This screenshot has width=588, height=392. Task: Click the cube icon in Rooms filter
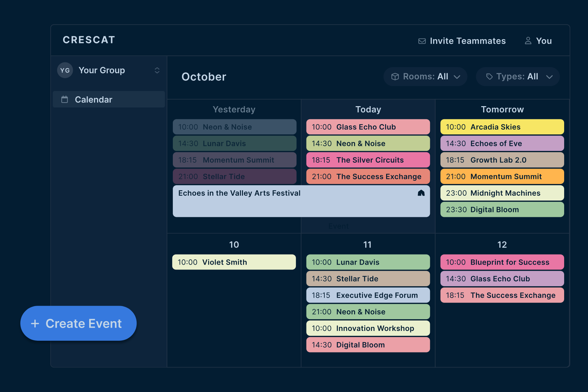click(x=395, y=77)
